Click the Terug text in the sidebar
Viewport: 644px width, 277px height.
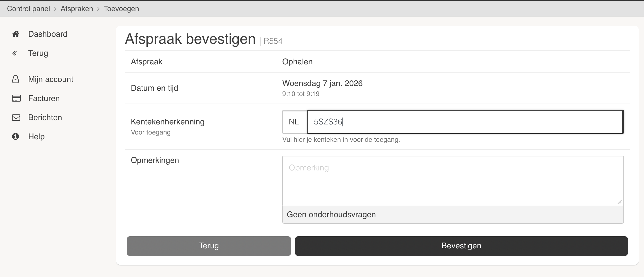38,53
